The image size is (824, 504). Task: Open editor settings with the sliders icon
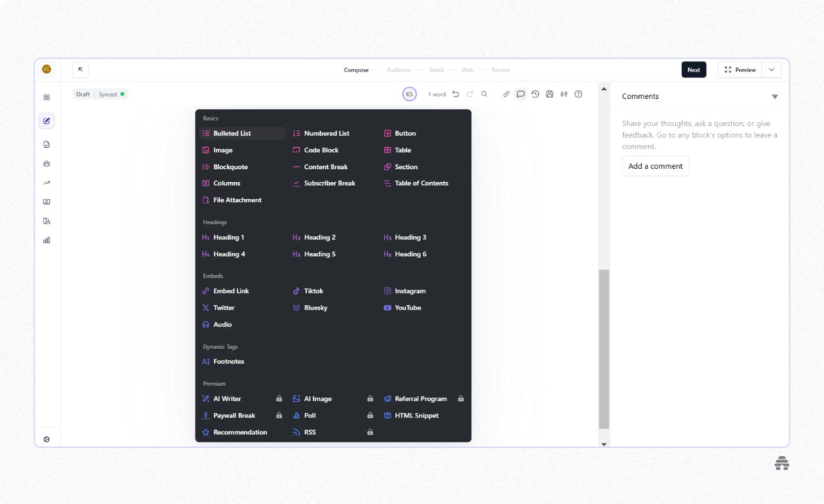pos(564,94)
